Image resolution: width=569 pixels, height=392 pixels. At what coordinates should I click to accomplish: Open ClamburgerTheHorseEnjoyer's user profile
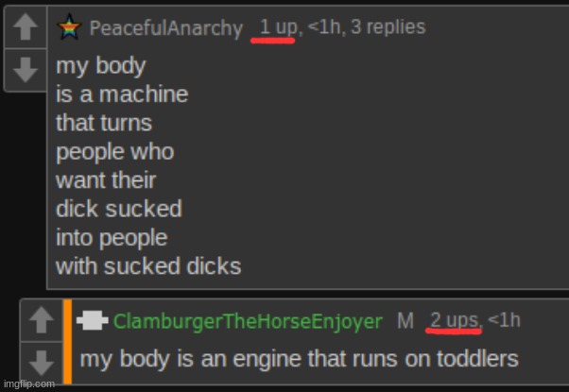(248, 321)
